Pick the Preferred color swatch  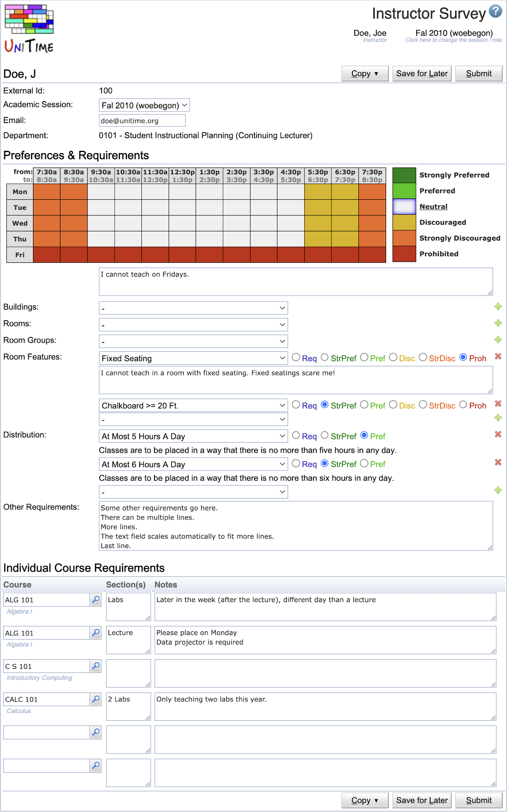tap(404, 191)
